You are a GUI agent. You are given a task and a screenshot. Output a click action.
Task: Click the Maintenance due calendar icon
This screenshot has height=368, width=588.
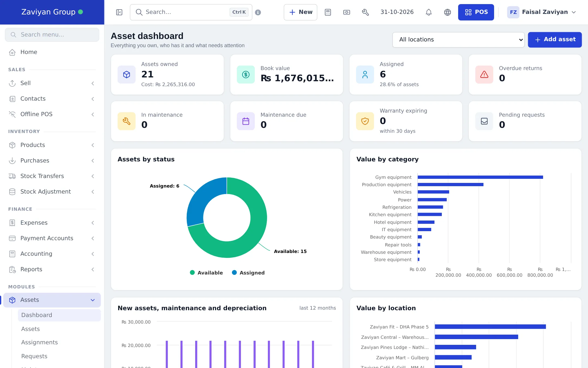coord(246,121)
